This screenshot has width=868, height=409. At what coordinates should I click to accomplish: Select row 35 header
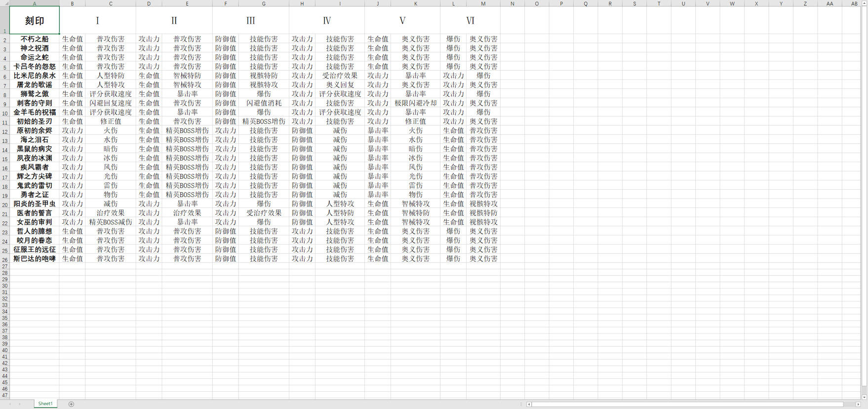click(5, 318)
